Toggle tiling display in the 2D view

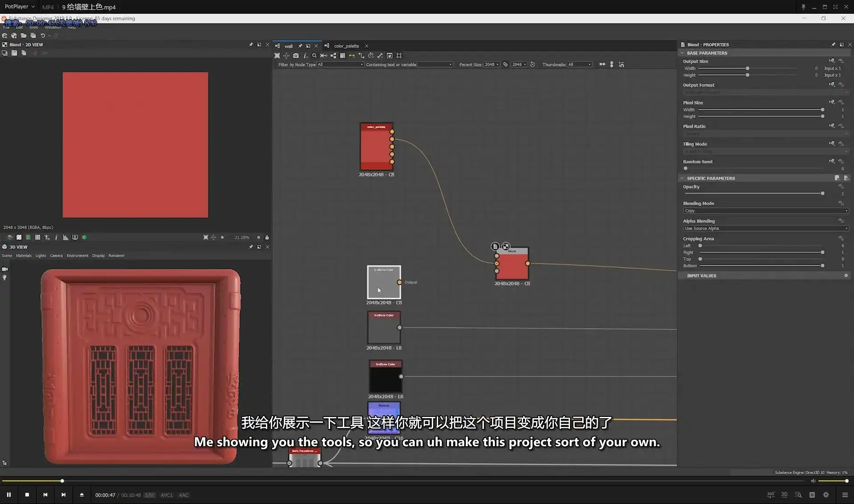tap(47, 237)
